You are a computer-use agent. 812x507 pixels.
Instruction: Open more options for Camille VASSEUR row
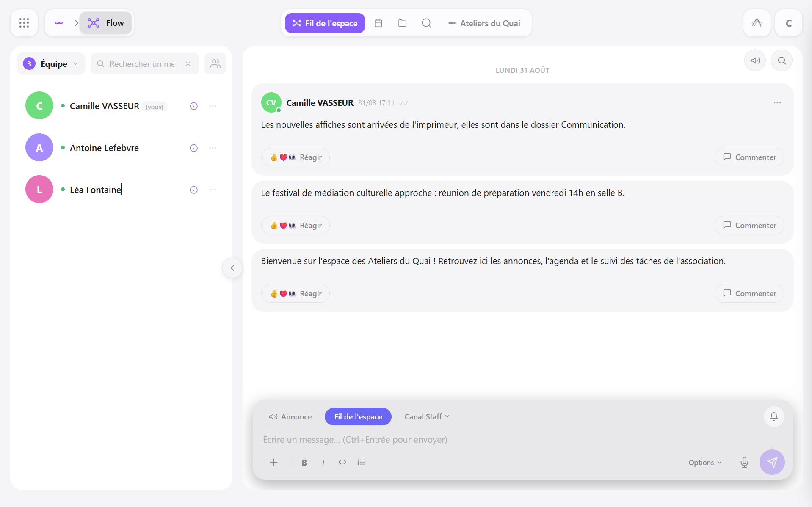213,106
